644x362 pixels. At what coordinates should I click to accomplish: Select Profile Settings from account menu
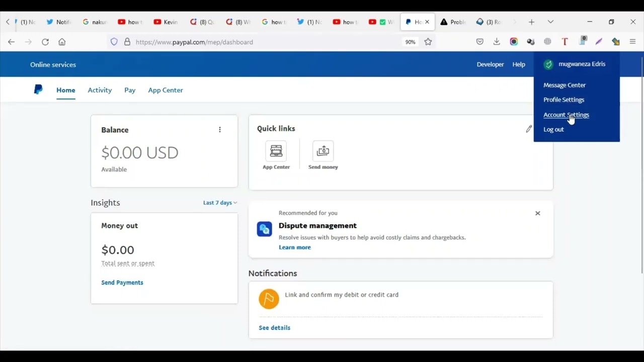pos(563,100)
